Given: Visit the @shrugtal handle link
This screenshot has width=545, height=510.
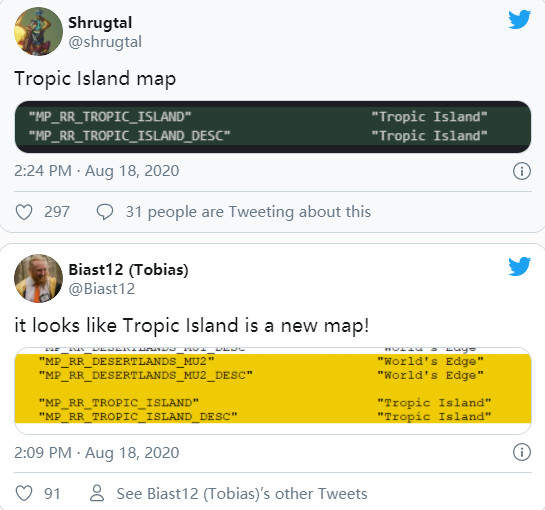Looking at the screenshot, I should [105, 42].
